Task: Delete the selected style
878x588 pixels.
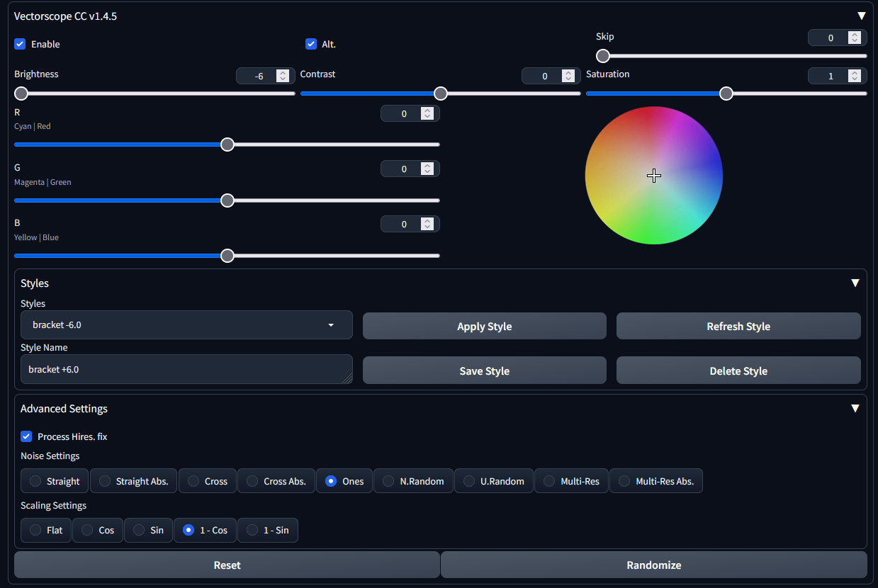Action: click(738, 370)
